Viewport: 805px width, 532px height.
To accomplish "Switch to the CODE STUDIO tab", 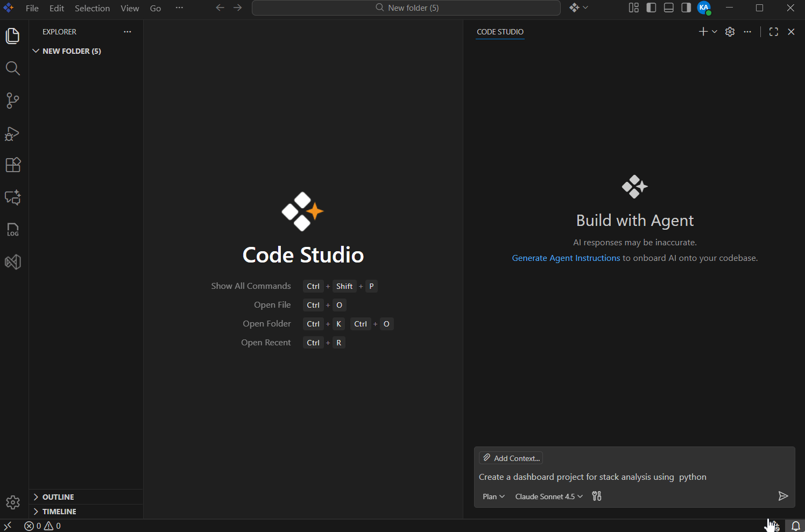I will click(x=500, y=32).
